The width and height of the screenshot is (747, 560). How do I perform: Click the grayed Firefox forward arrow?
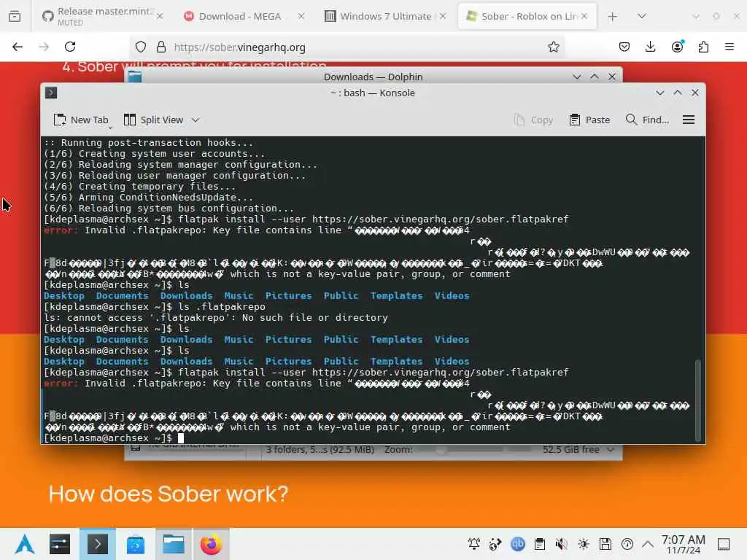click(44, 47)
